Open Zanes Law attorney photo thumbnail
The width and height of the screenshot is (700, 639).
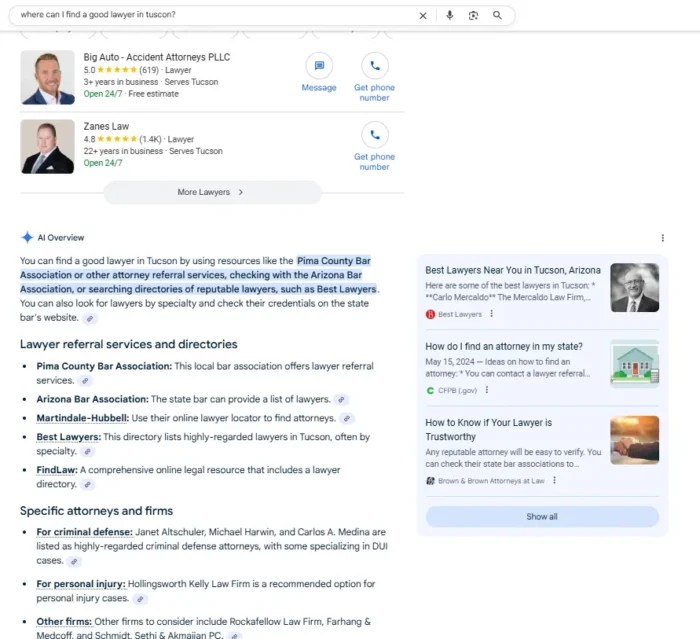(47, 146)
